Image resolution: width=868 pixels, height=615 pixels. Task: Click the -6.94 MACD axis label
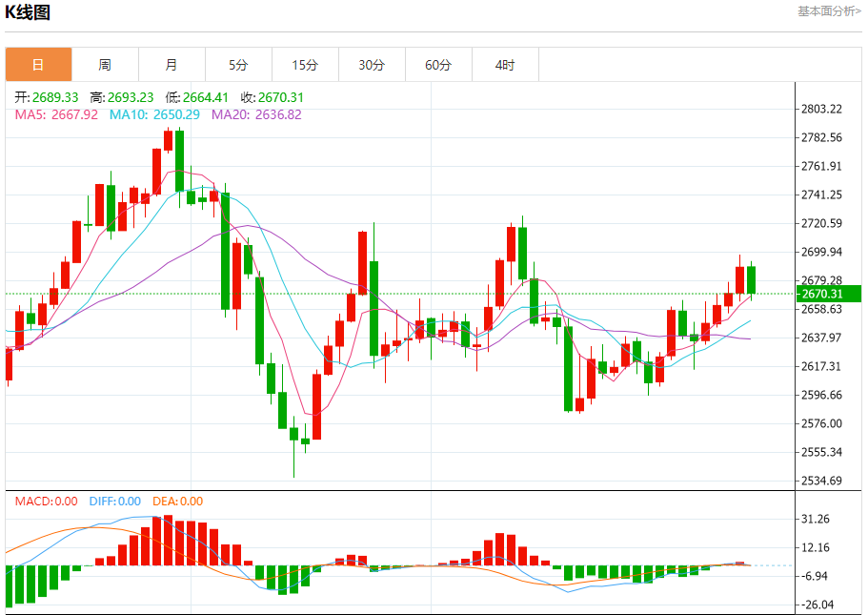814,576
